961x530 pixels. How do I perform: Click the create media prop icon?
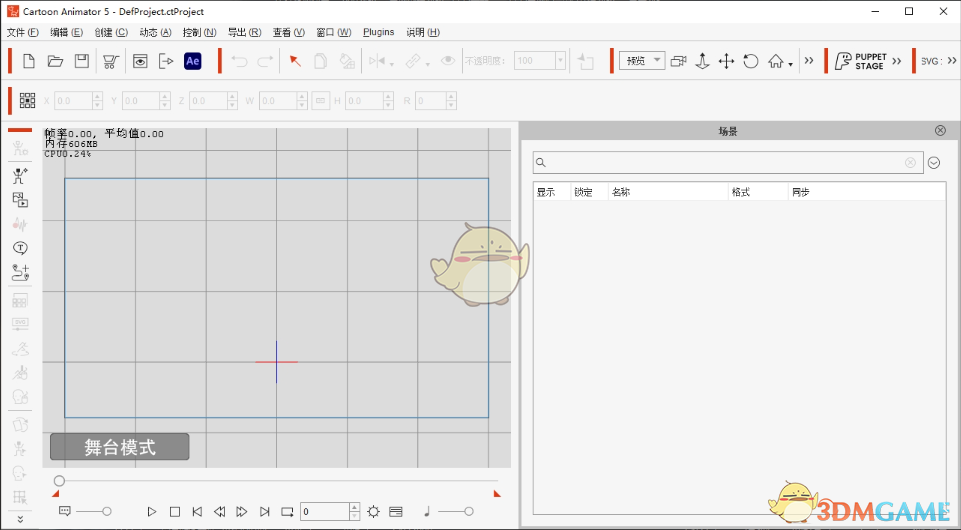20,199
